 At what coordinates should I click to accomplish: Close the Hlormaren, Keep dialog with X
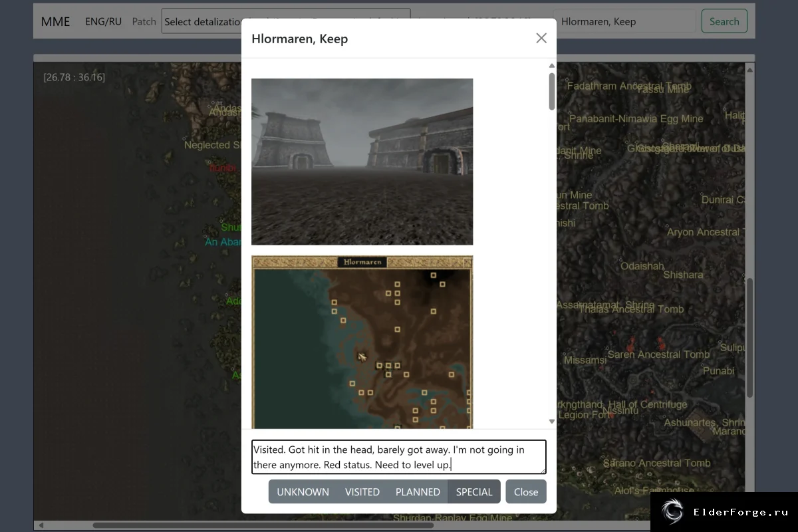(541, 38)
